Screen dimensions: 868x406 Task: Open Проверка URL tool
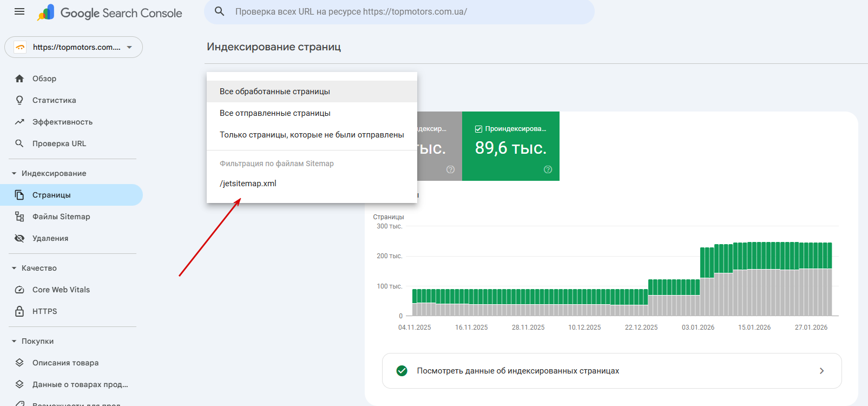tap(71, 143)
